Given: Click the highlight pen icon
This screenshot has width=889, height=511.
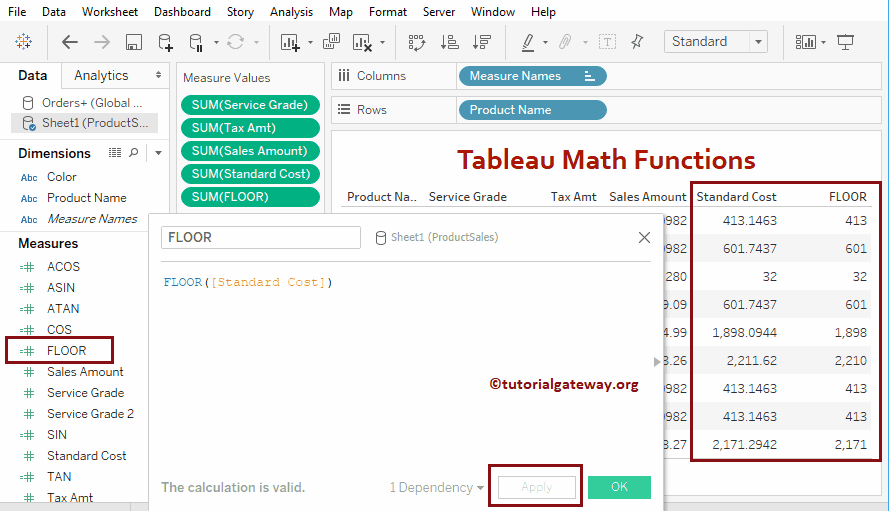Looking at the screenshot, I should 528,42.
